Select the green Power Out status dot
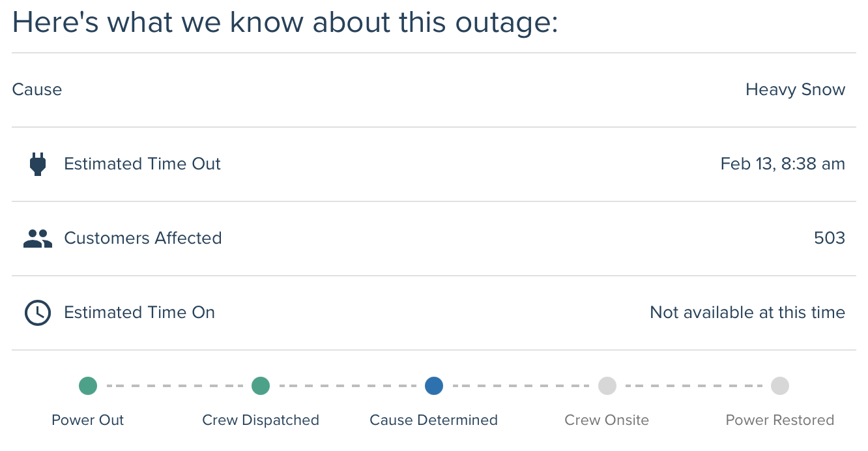This screenshot has width=868, height=451. coord(88,386)
